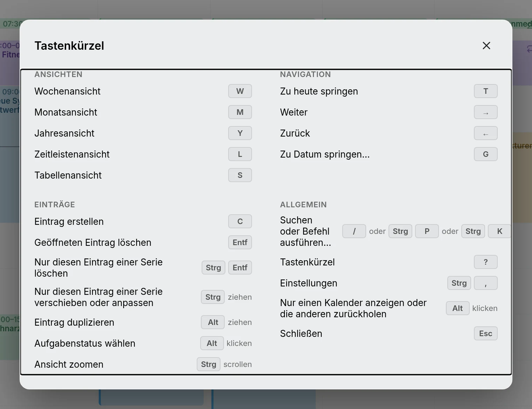Select the "Tabellenansicht" shortcut label
Image resolution: width=532 pixels, height=409 pixels.
[x=68, y=175]
